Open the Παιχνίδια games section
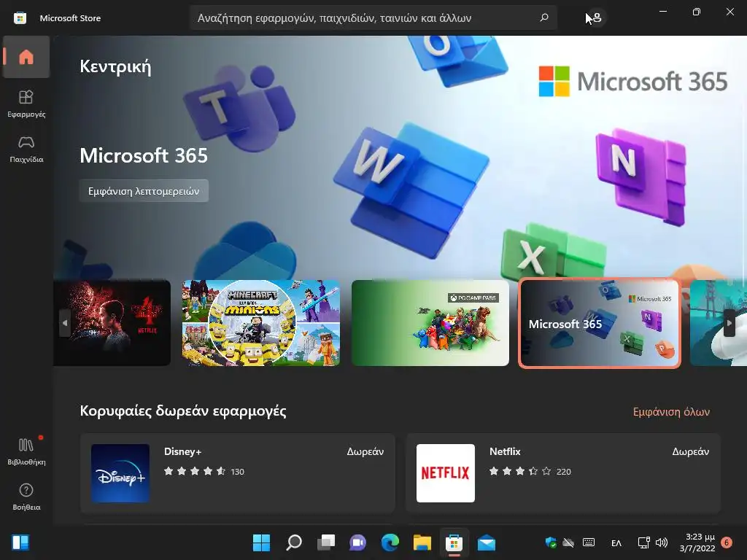Screen dimensions: 747x560 click(x=26, y=149)
